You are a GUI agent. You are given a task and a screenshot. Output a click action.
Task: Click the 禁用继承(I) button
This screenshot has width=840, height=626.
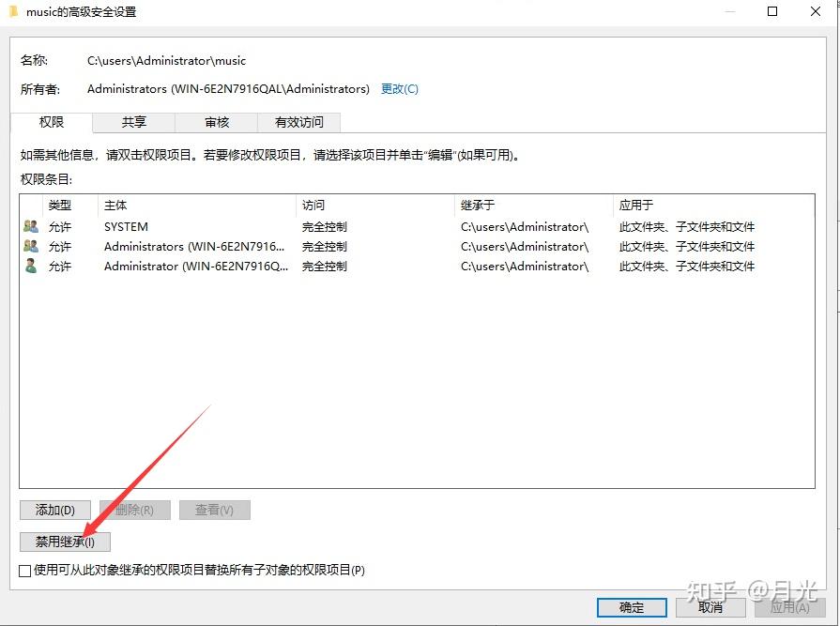coord(64,542)
